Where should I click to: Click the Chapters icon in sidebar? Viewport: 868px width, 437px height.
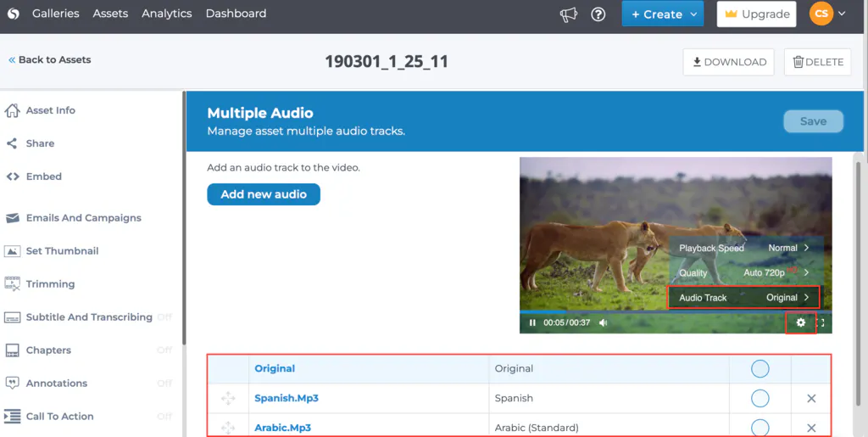[12, 350]
